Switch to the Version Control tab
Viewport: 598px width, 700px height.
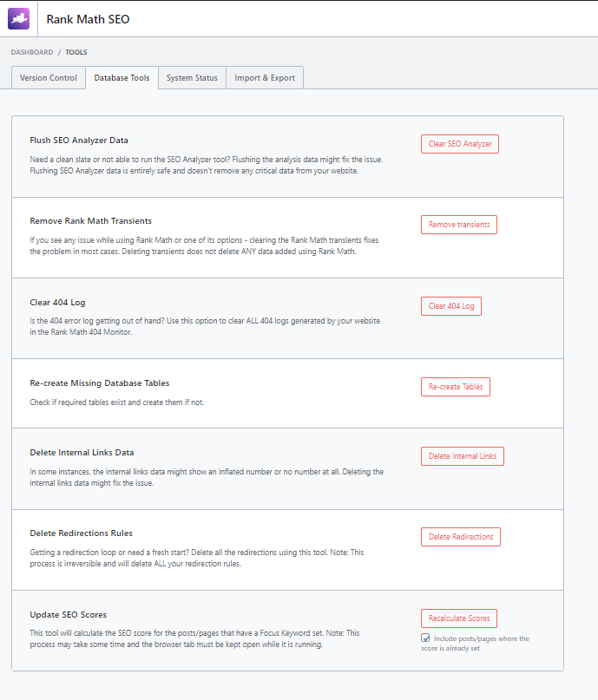(x=49, y=78)
